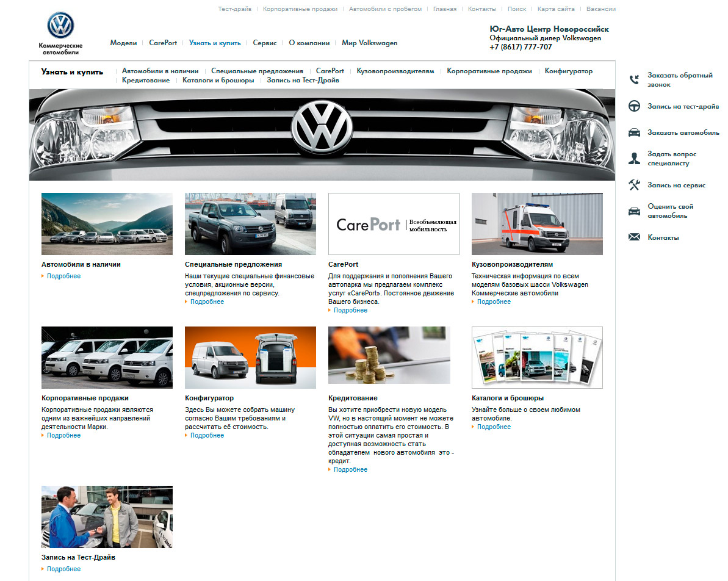Image resolution: width=728 pixels, height=581 pixels.
Task: Click the car icon beside Заказать автомобиль
Action: (634, 133)
